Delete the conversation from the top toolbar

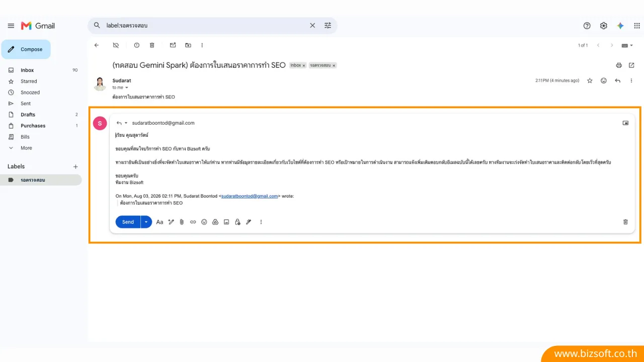152,45
